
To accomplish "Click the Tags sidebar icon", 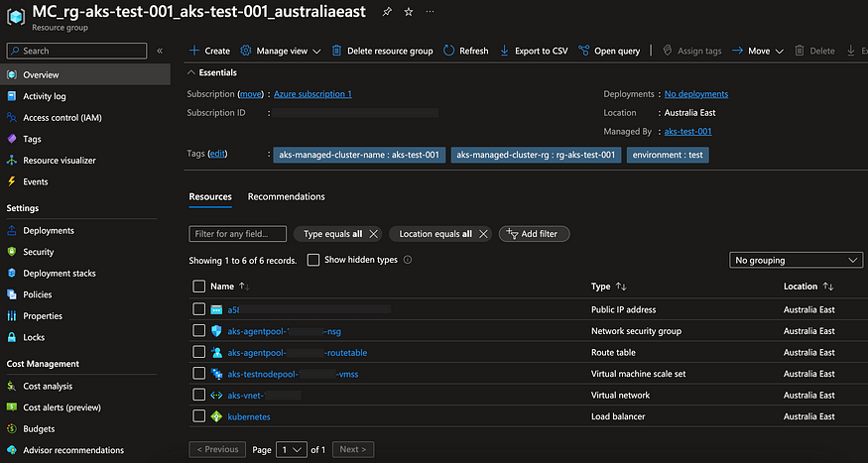I will [12, 139].
